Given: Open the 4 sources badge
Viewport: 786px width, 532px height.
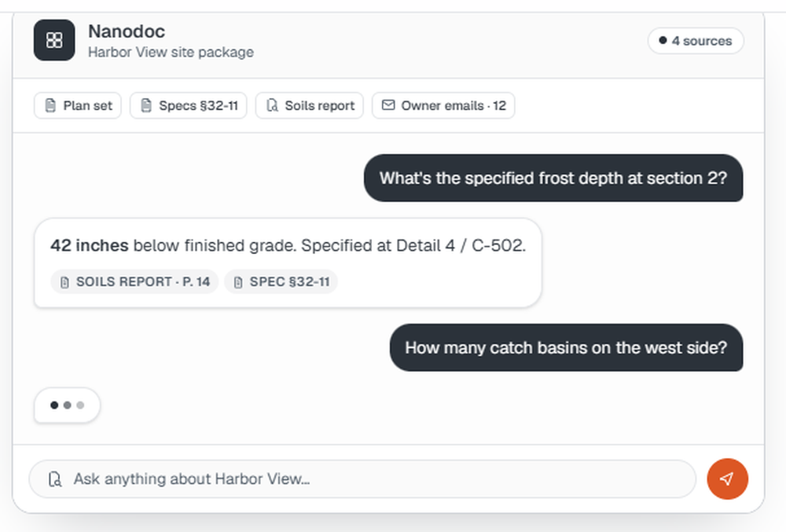Looking at the screenshot, I should click(x=696, y=41).
